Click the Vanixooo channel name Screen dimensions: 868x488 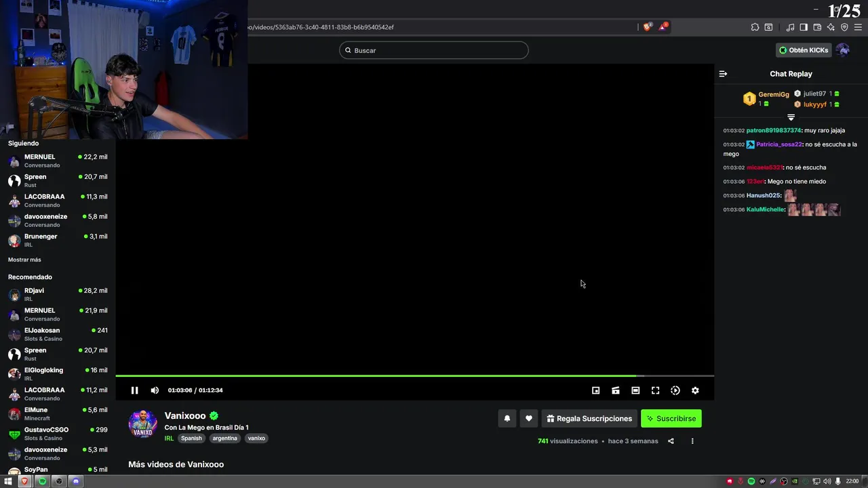(185, 415)
